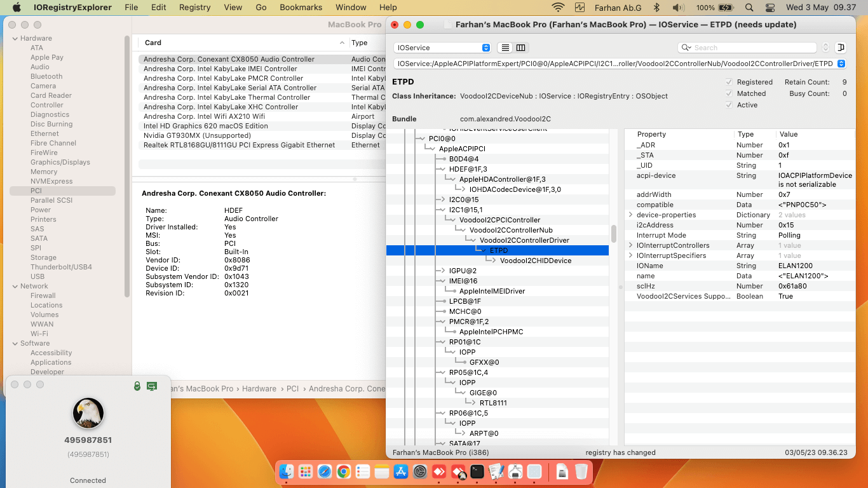This screenshot has height=488, width=868.
Task: Click the green screen-sharing monitor icon
Action: click(x=151, y=386)
